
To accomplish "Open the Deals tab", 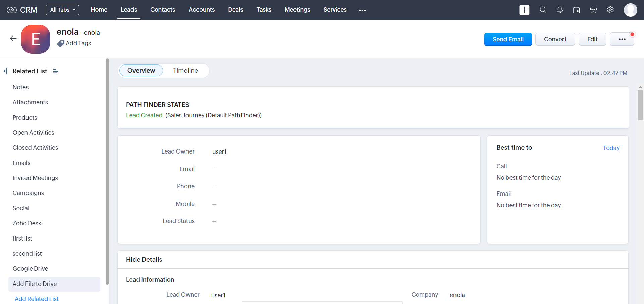I will tap(235, 10).
